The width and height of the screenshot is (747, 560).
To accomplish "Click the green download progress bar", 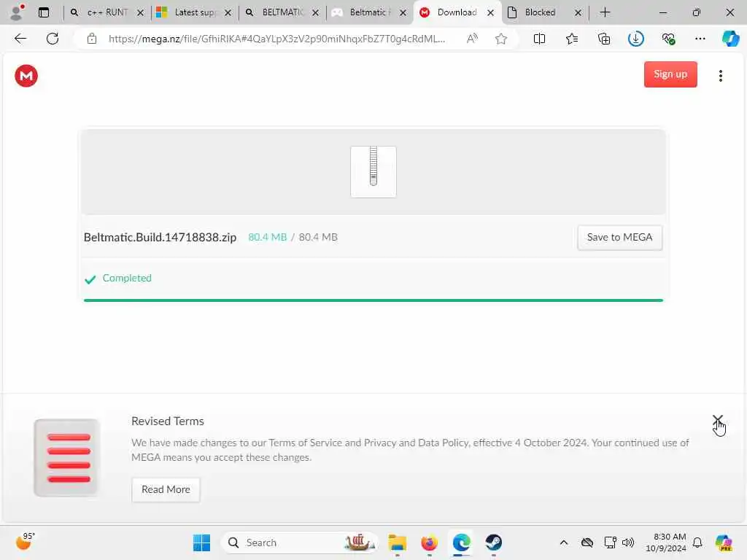I will pyautogui.click(x=373, y=300).
